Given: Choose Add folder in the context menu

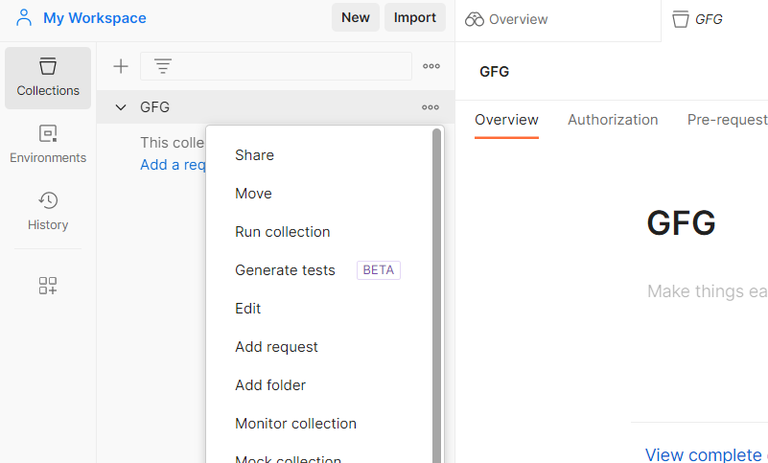Looking at the screenshot, I should coord(270,385).
